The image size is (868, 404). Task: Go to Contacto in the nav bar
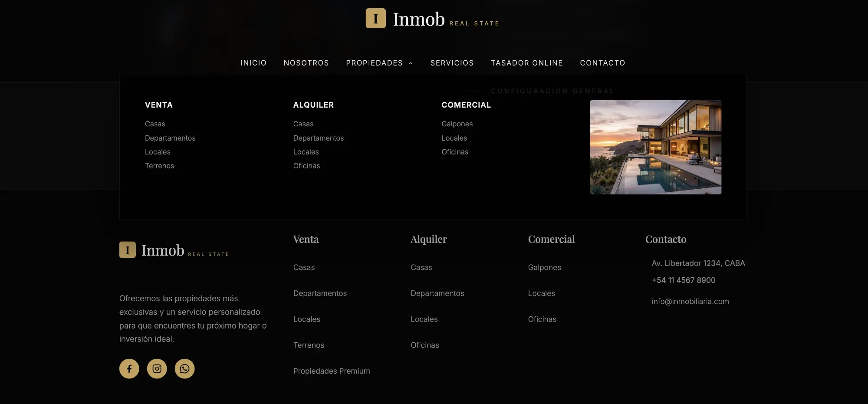(x=603, y=63)
